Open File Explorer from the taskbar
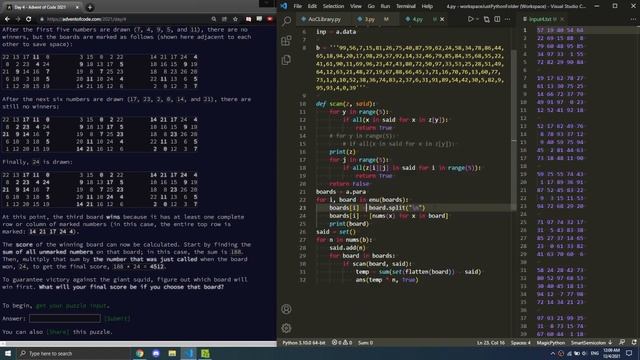Screen dimensions: 640x360 click(x=172, y=353)
